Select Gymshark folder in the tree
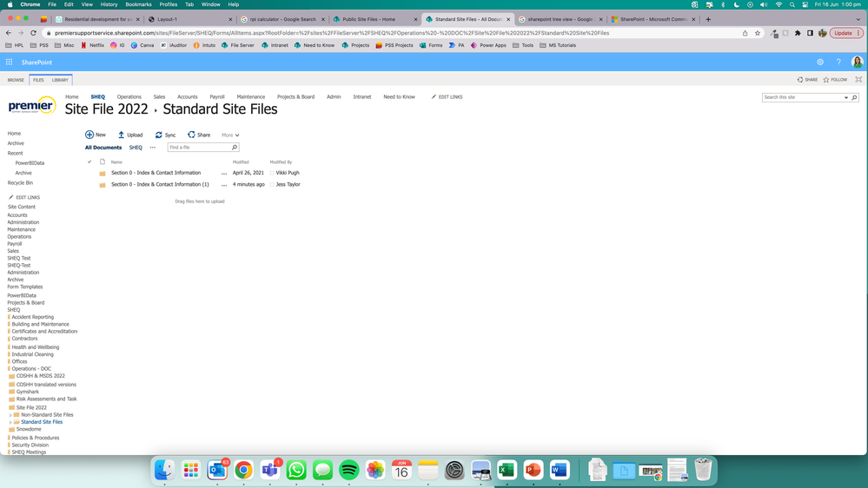 pyautogui.click(x=28, y=392)
